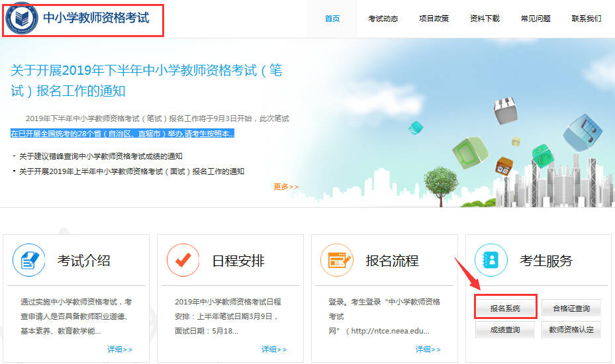Click the site logo emblem with book

(x=22, y=18)
